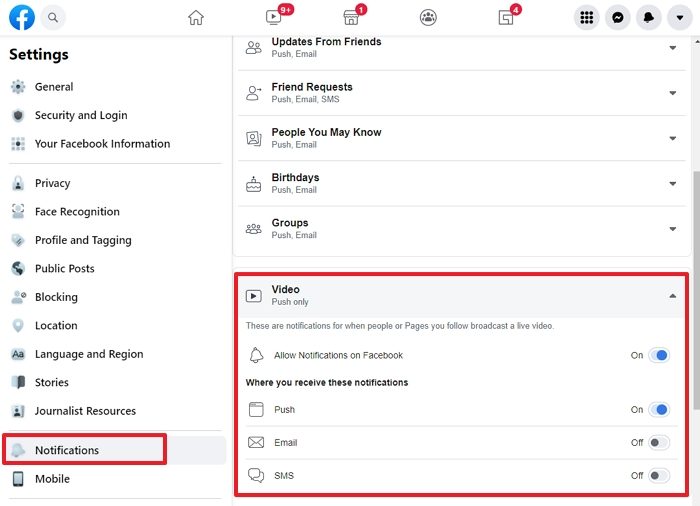
Task: Expand Groups notification arrow
Action: tap(672, 229)
